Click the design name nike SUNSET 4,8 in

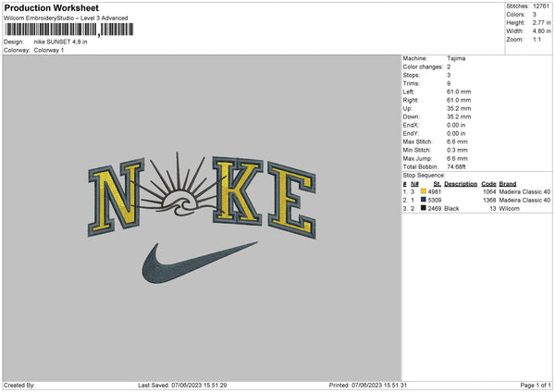(60, 42)
